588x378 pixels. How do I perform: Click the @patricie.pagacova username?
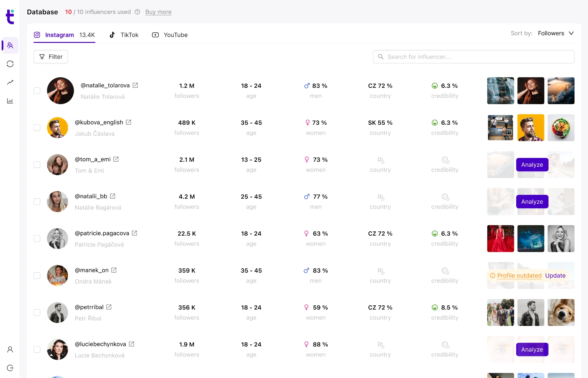[x=102, y=233]
